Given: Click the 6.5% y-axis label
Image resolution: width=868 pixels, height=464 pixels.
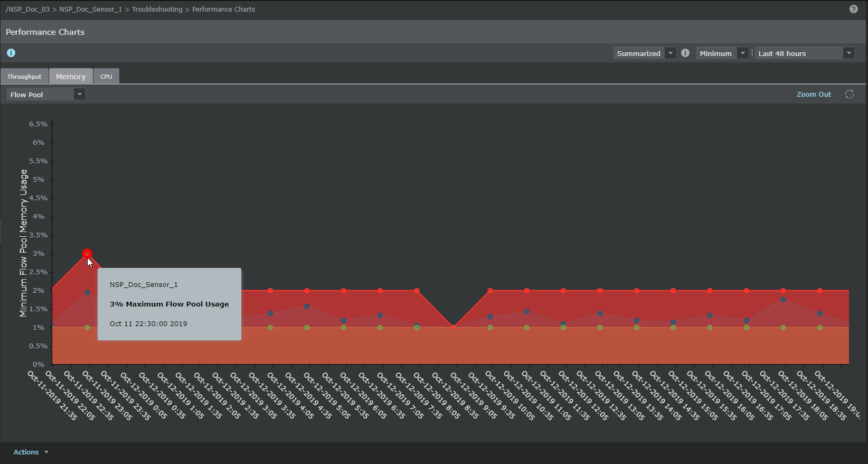Looking at the screenshot, I should point(38,124).
